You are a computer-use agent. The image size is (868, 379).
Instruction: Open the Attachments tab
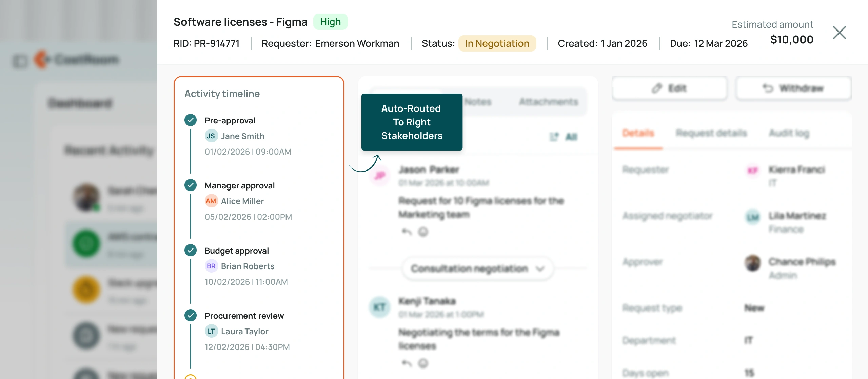(548, 102)
